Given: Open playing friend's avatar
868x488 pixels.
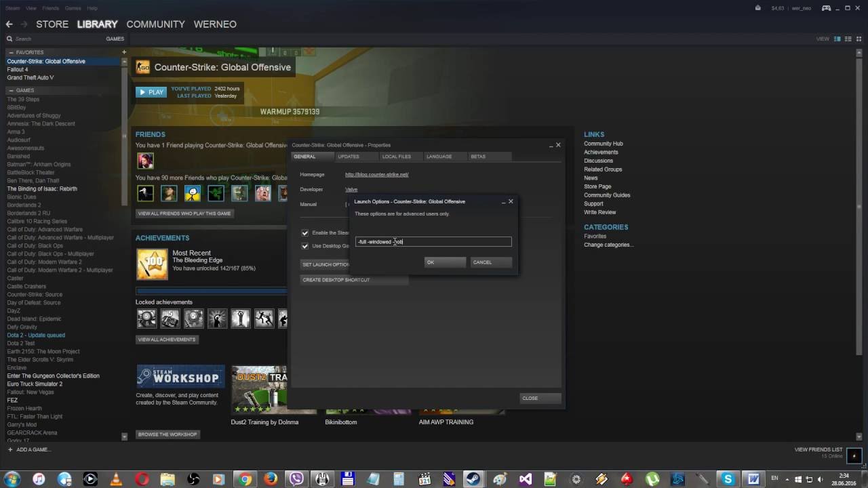Looking at the screenshot, I should point(145,161).
